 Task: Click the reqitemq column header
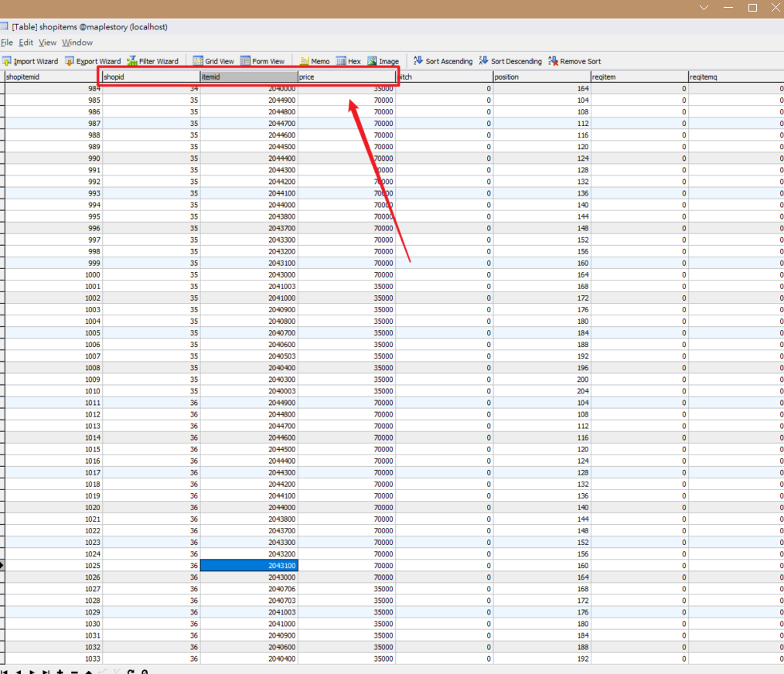coord(737,77)
